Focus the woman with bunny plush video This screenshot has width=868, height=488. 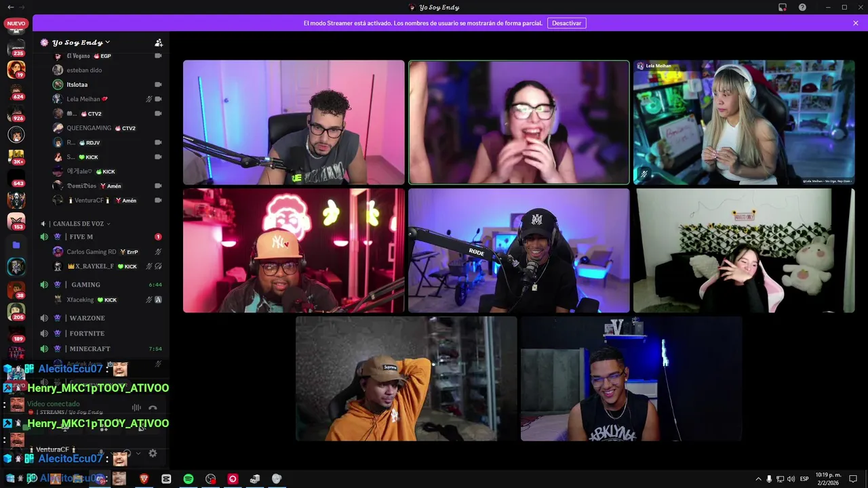click(x=744, y=251)
